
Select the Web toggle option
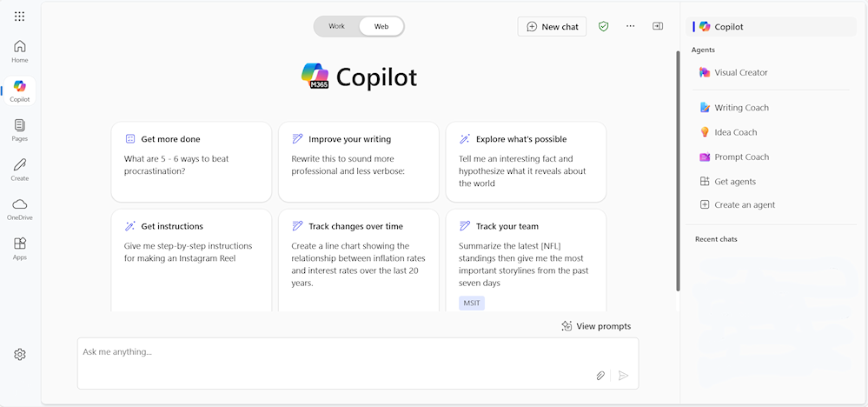pyautogui.click(x=381, y=26)
